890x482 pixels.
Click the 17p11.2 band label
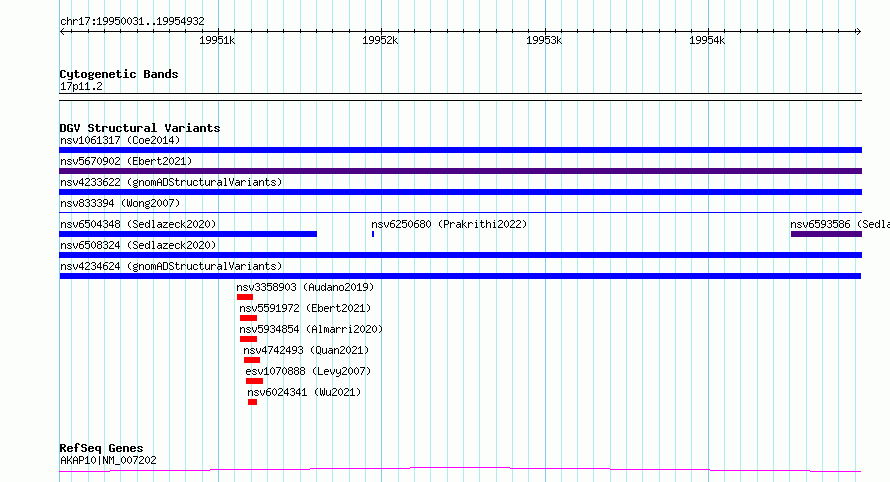click(81, 86)
